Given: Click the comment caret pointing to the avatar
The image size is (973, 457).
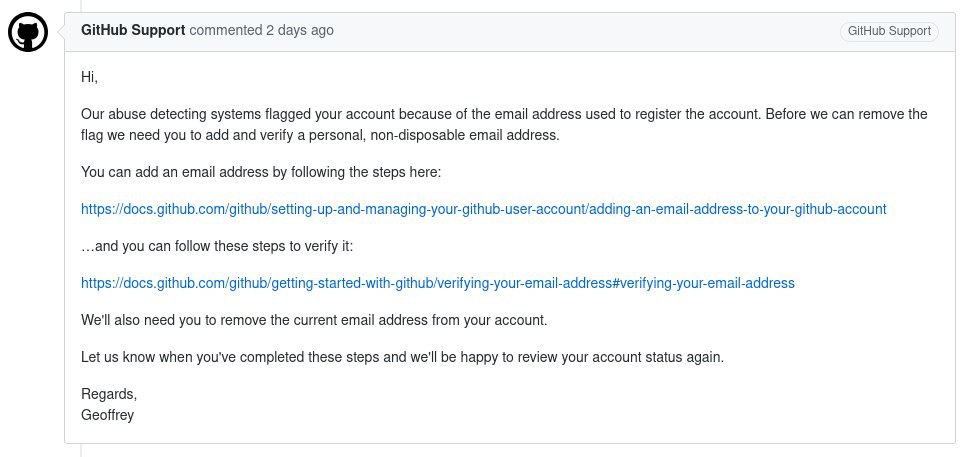Looking at the screenshot, I should click(x=60, y=31).
